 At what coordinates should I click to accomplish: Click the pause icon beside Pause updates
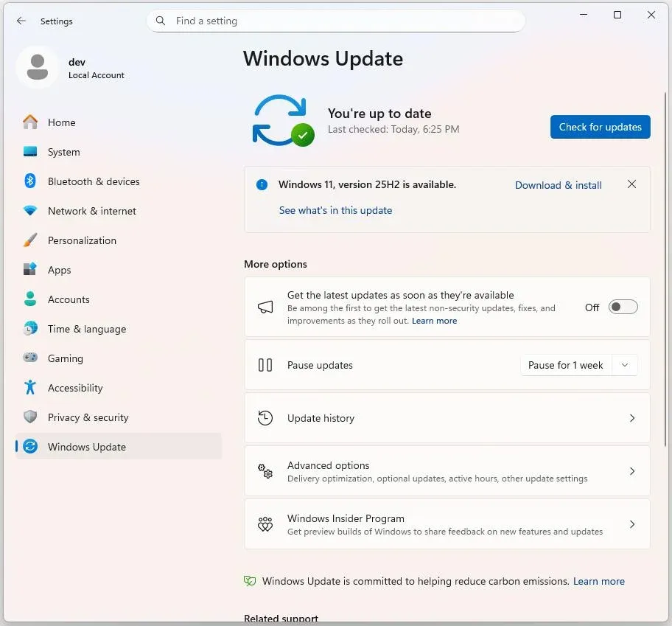click(x=265, y=365)
